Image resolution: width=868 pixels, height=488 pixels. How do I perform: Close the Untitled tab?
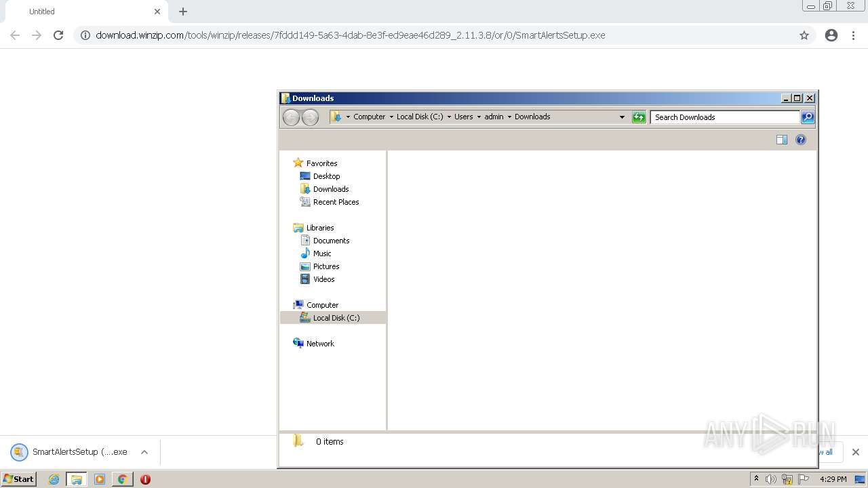157,12
